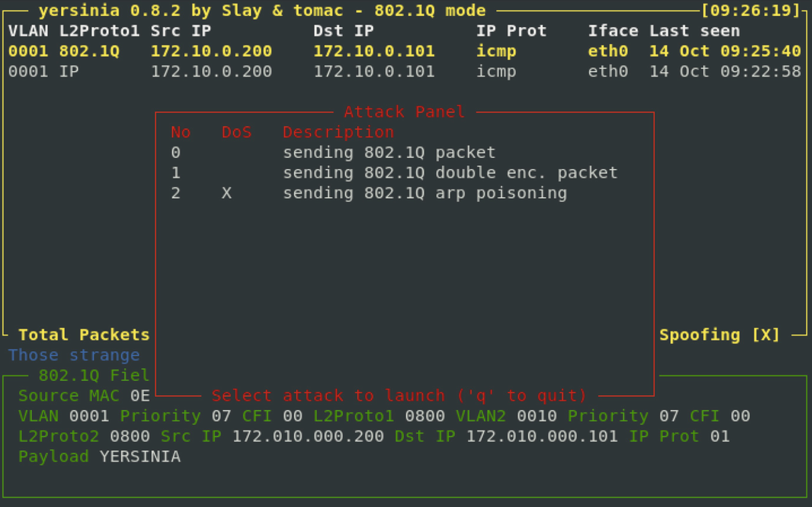Click the Total Packets label
The height and width of the screenshot is (507, 812).
84,335
